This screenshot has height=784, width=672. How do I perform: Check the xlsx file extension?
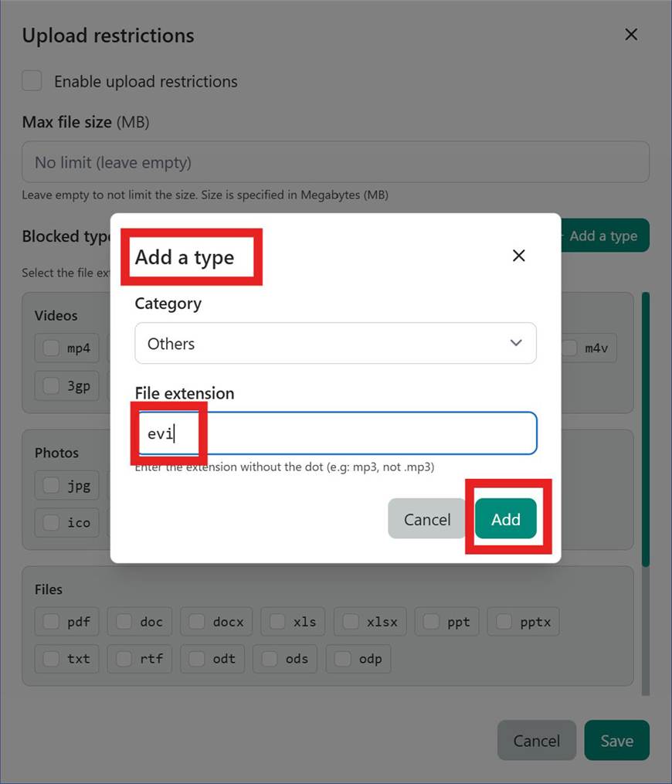[x=352, y=621]
